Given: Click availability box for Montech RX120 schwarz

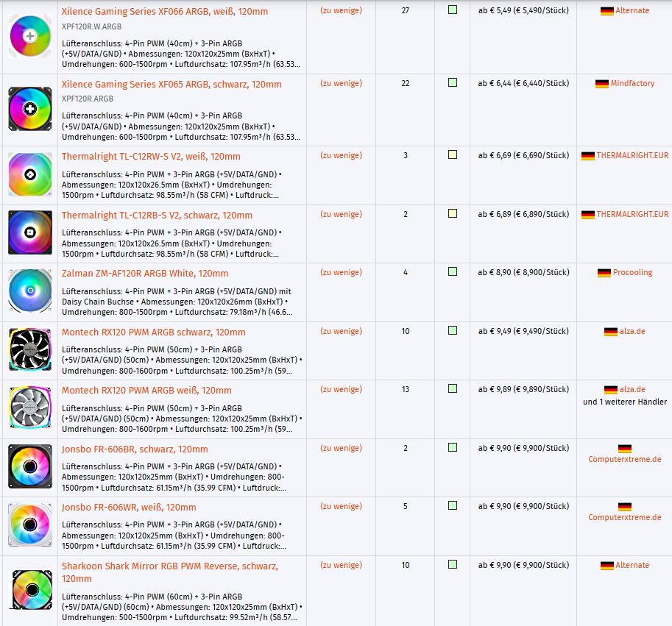Looking at the screenshot, I should pos(453,330).
